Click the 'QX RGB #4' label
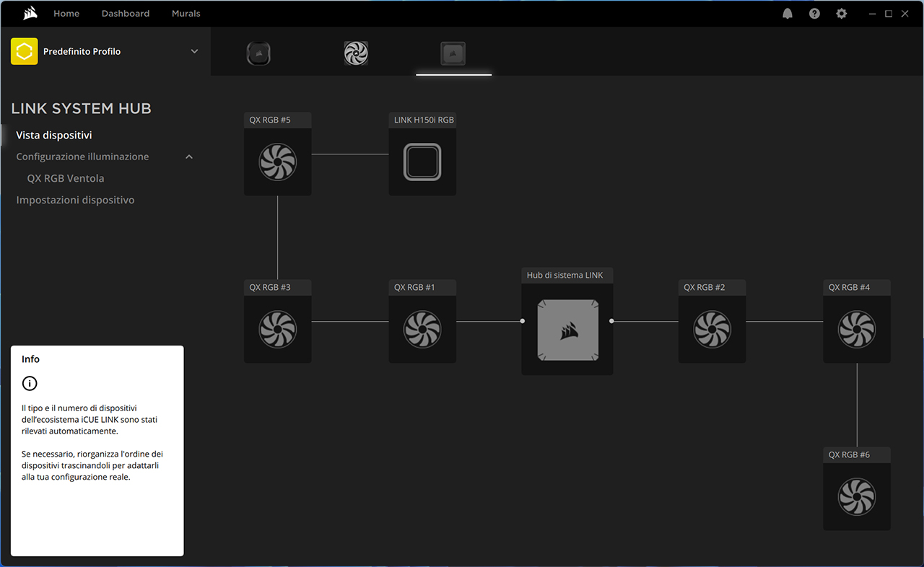 pos(849,288)
